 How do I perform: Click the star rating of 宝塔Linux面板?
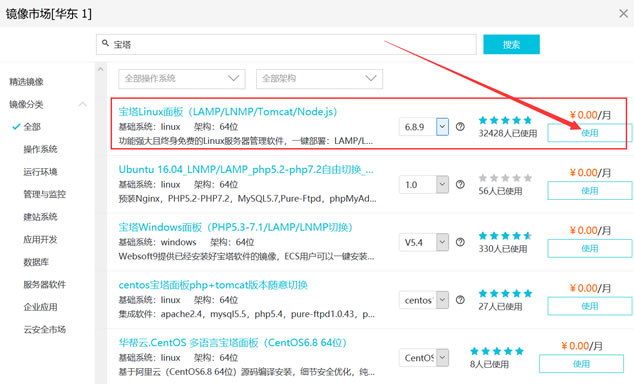click(505, 120)
